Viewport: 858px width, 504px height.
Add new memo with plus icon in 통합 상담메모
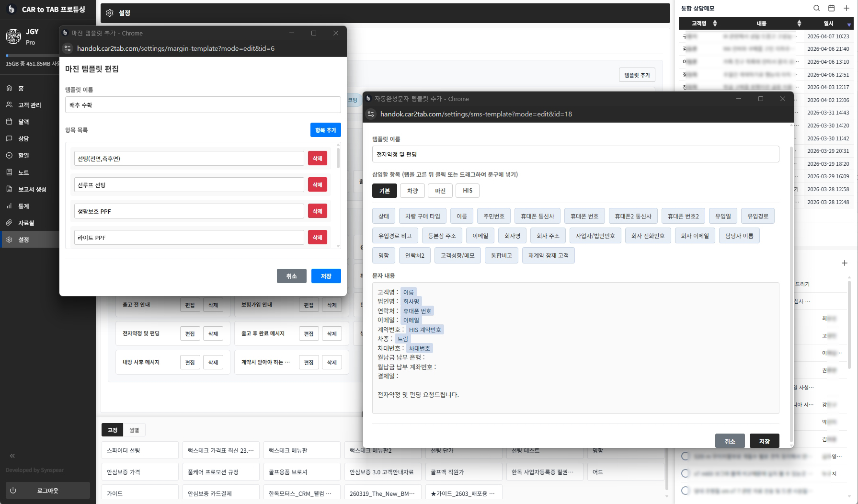coord(847,8)
